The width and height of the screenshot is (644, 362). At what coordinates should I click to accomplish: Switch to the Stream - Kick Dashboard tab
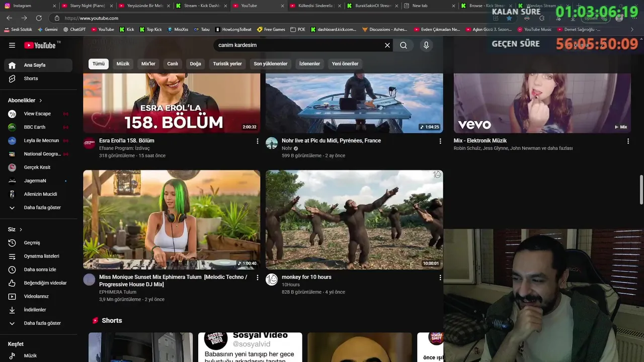201,6
